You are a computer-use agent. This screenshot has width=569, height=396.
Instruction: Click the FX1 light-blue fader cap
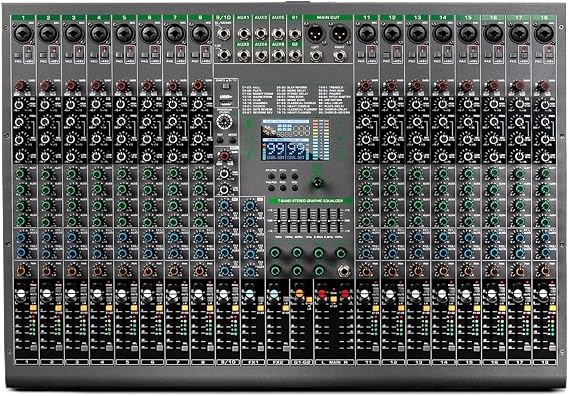coord(249,293)
